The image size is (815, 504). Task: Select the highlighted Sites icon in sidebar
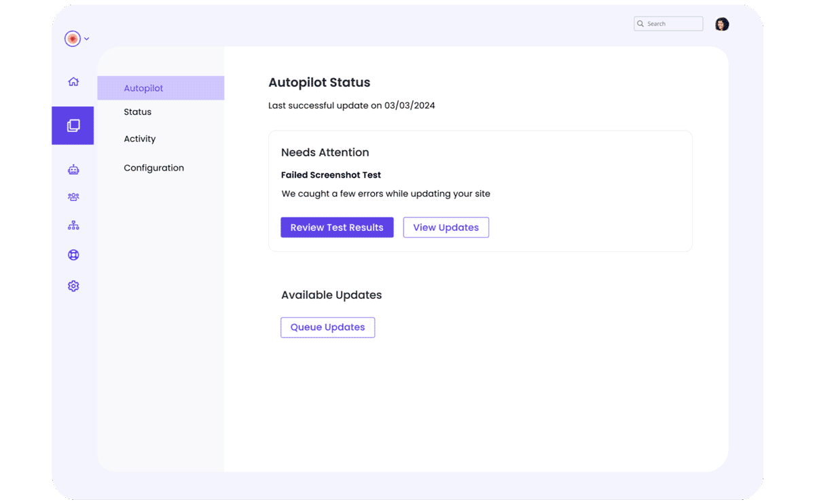(x=73, y=125)
